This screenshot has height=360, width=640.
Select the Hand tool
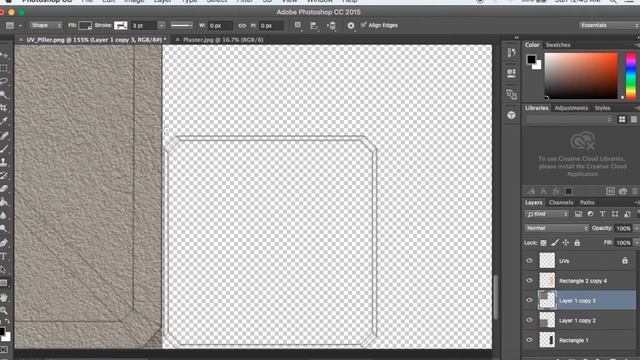click(4, 297)
